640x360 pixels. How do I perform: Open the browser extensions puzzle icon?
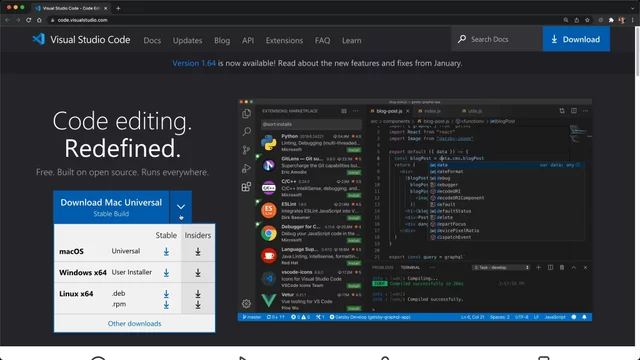tap(611, 20)
